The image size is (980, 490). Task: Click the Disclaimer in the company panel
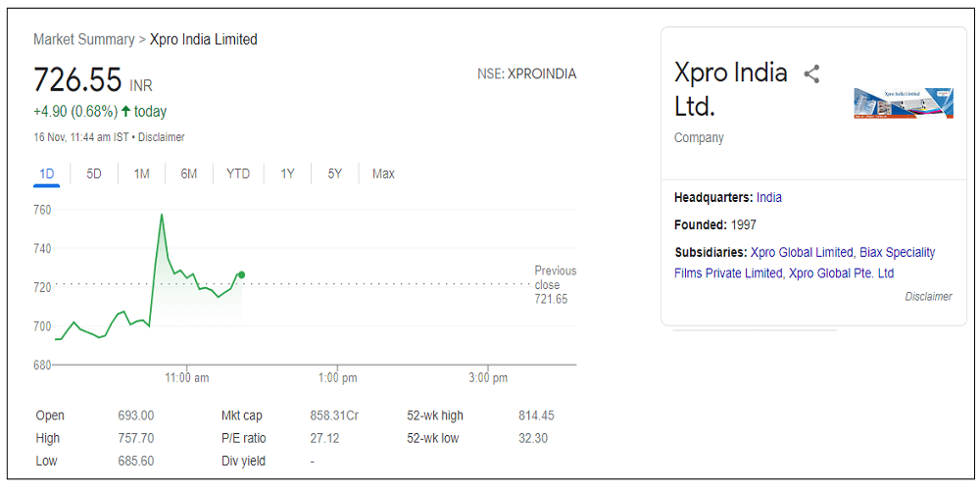[x=928, y=297]
